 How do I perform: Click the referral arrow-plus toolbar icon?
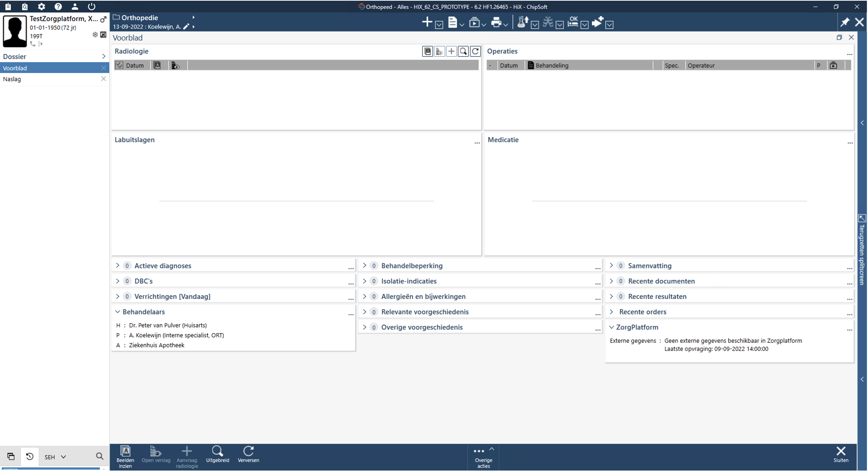click(x=598, y=22)
